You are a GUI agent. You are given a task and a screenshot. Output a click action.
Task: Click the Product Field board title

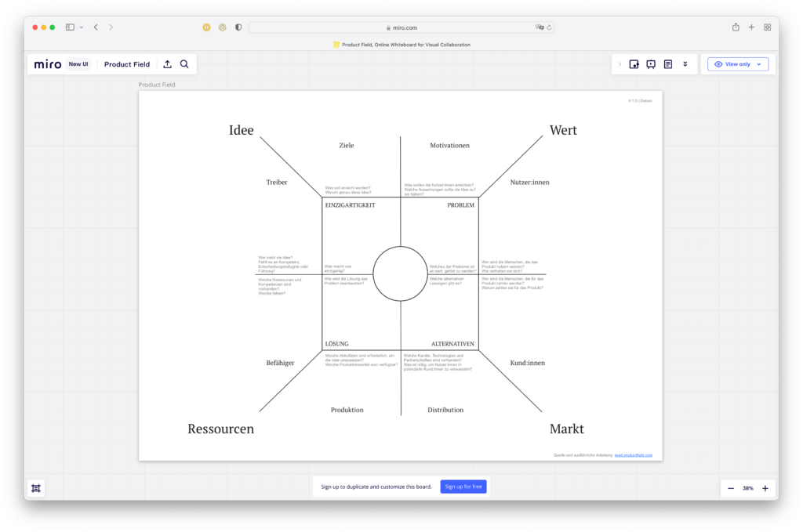[126, 64]
